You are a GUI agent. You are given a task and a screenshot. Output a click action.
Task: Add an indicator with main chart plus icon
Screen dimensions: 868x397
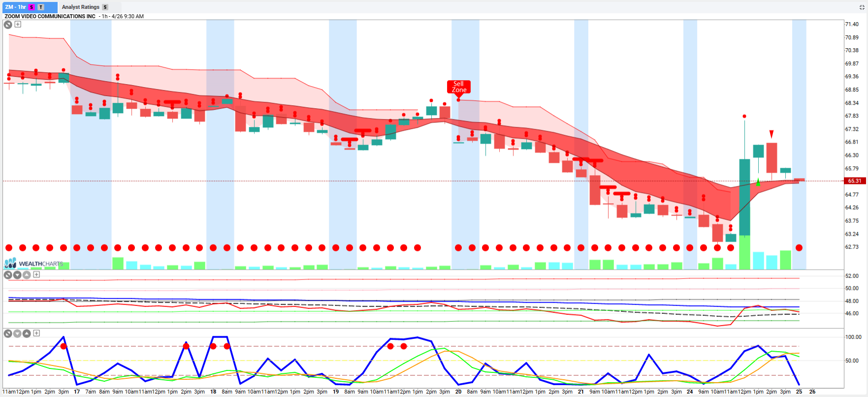point(18,24)
